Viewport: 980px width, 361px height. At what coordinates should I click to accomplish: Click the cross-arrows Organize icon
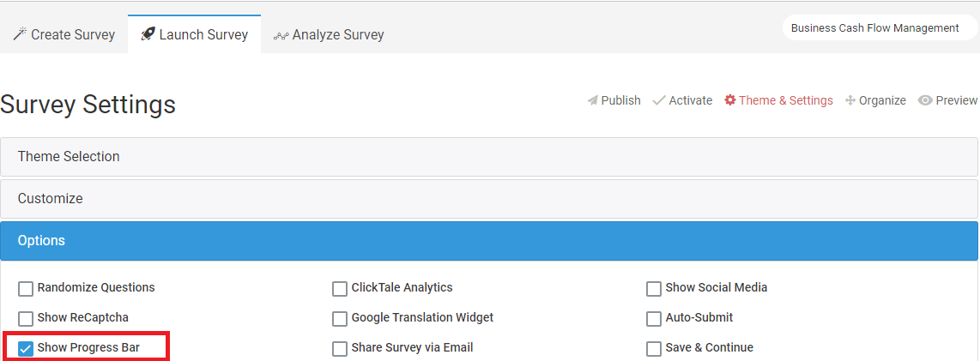point(850,100)
